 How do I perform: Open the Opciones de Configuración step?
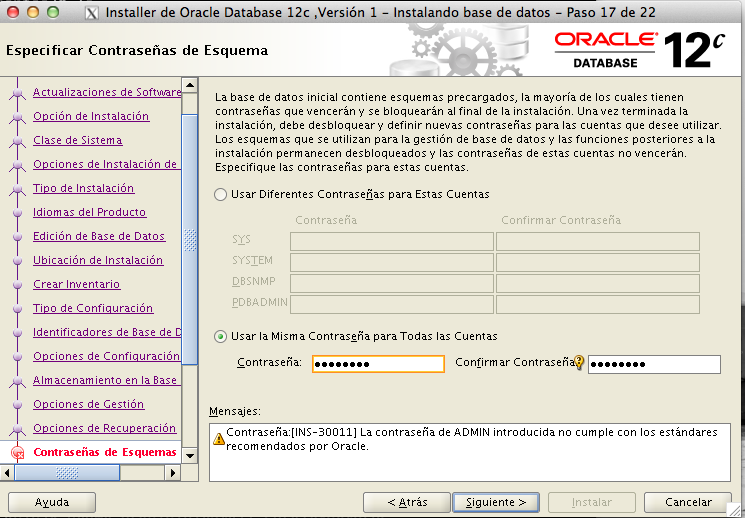[106, 356]
